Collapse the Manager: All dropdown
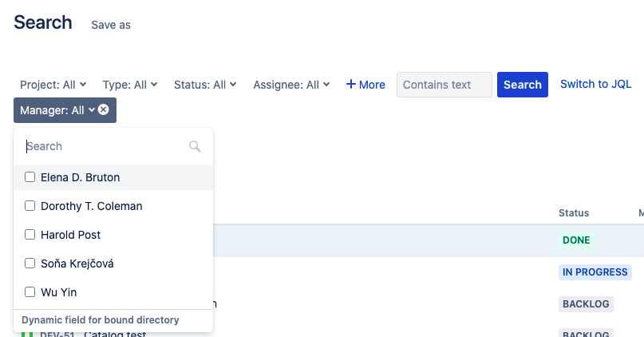The image size is (644, 337). click(x=57, y=110)
